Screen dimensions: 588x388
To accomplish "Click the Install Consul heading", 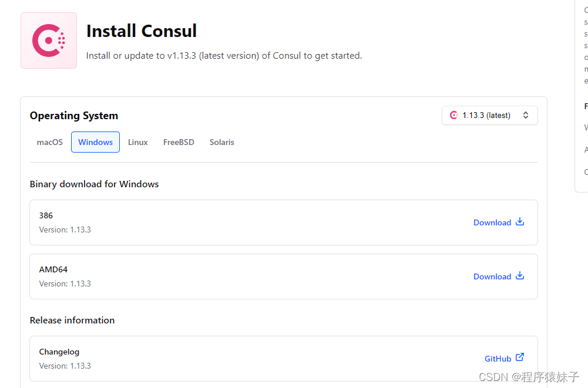I will coord(142,31).
